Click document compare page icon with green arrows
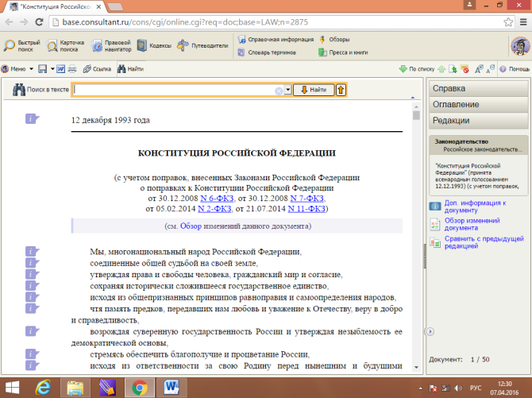The height and width of the screenshot is (398, 532). point(453,69)
